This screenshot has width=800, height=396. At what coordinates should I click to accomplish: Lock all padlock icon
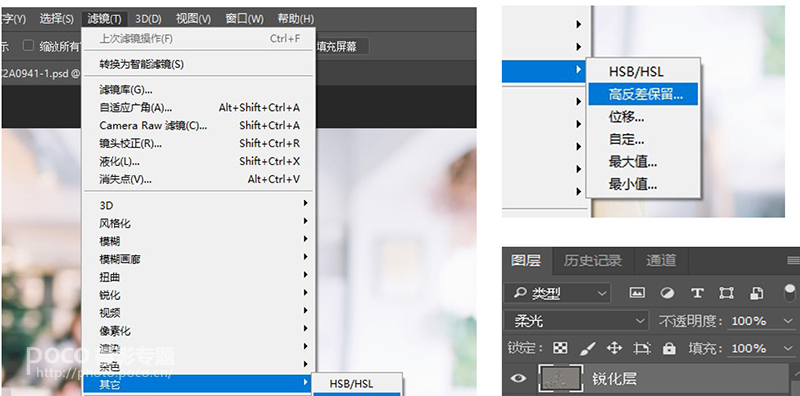pos(669,349)
